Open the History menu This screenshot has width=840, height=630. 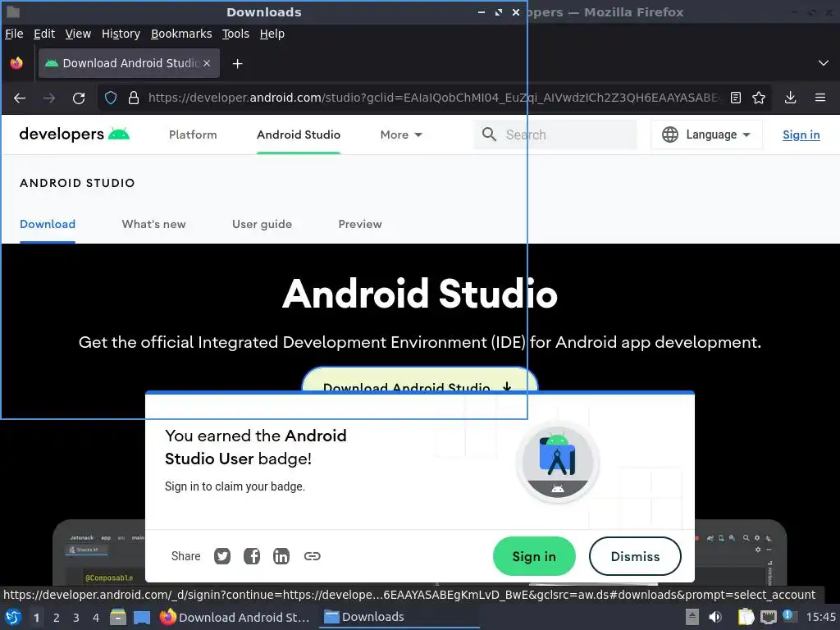pos(121,34)
